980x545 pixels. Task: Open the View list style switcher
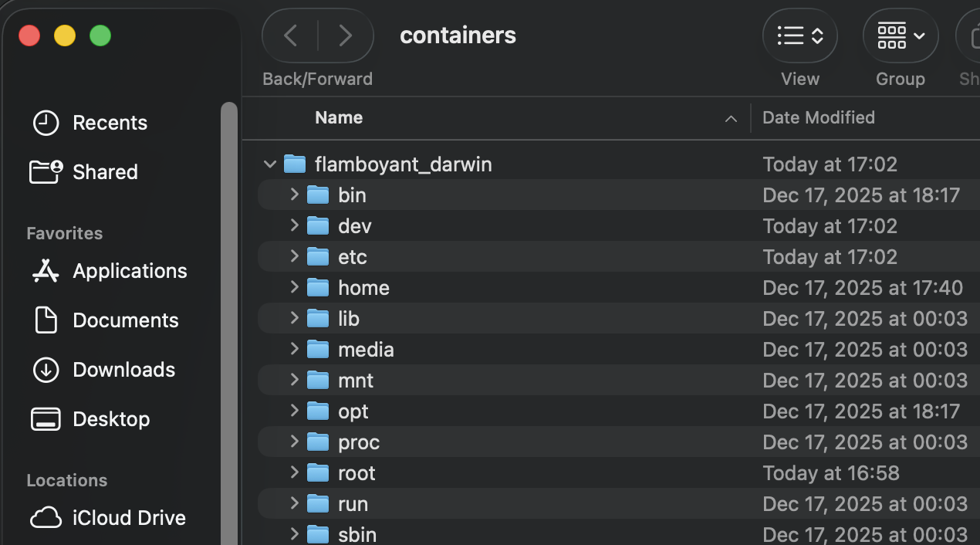799,36
